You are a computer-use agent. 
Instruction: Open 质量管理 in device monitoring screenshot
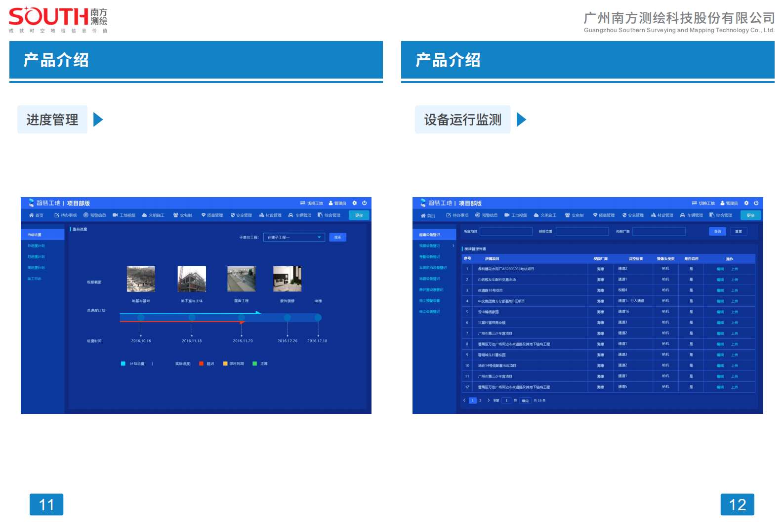coord(604,215)
